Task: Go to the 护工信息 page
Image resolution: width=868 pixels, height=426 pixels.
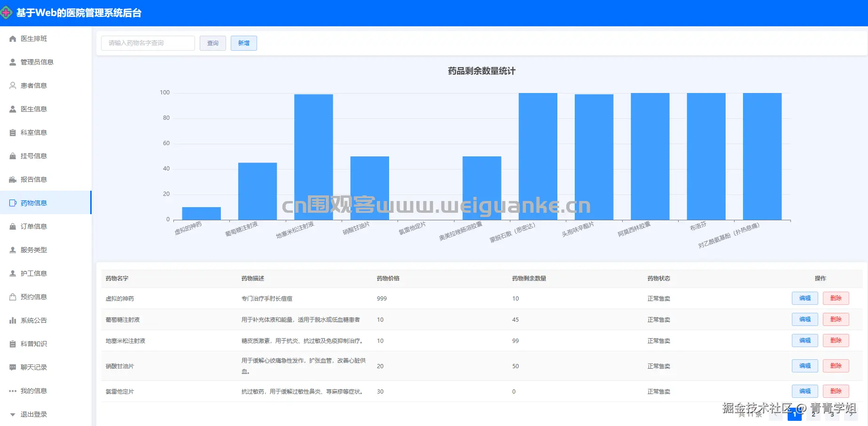Action: pos(46,273)
